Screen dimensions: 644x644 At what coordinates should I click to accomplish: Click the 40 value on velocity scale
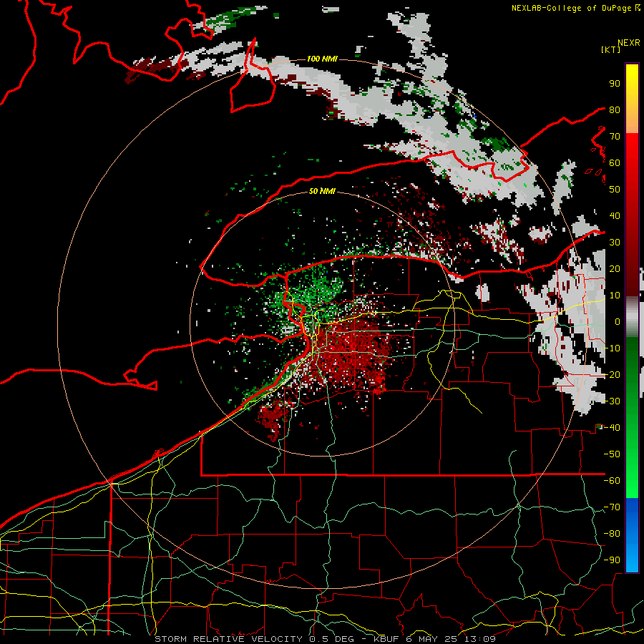[615, 215]
